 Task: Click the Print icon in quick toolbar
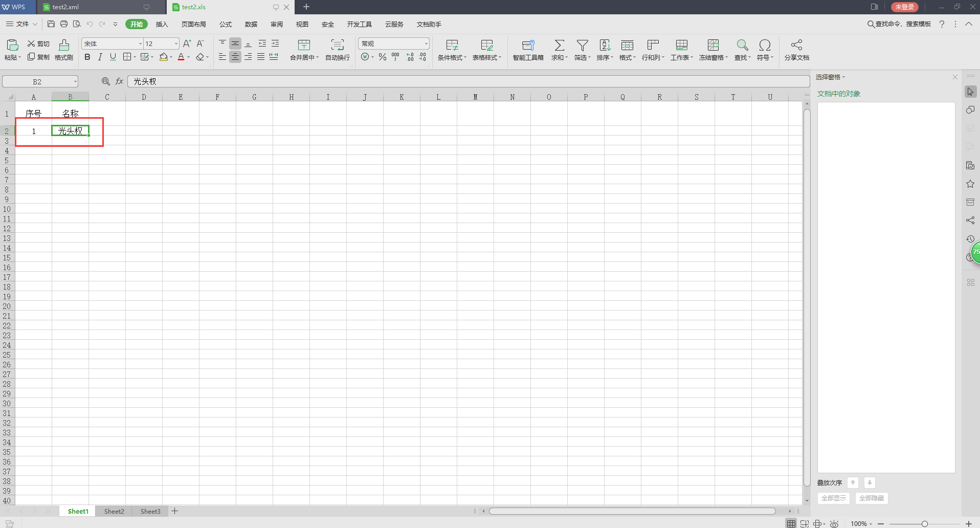tap(64, 24)
